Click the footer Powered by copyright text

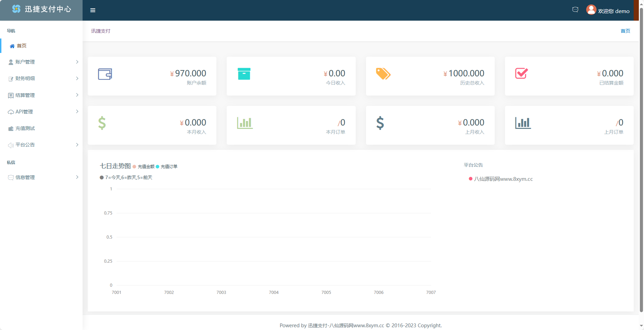(361, 326)
